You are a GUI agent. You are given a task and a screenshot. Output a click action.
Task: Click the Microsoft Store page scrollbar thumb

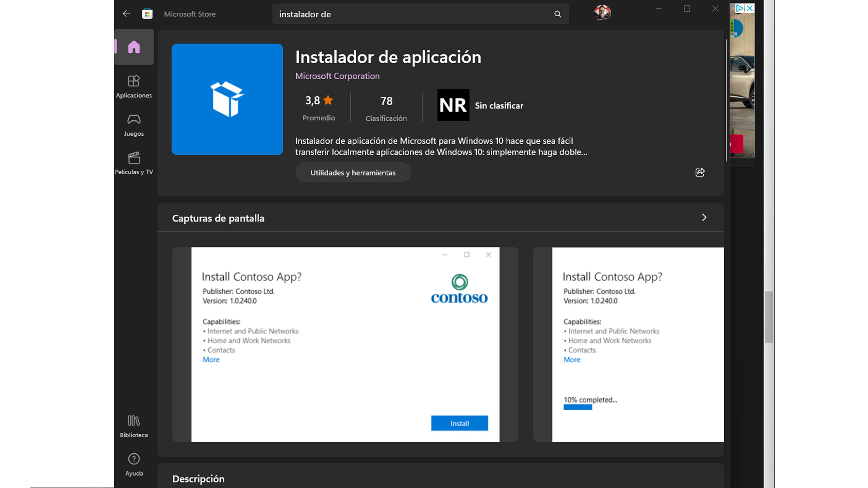point(726,100)
